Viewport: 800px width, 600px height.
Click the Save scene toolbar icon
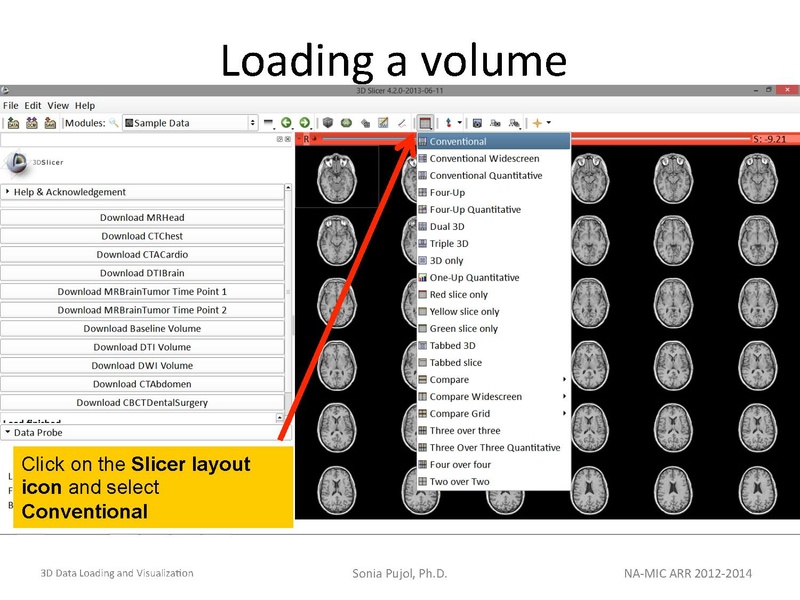click(x=50, y=123)
